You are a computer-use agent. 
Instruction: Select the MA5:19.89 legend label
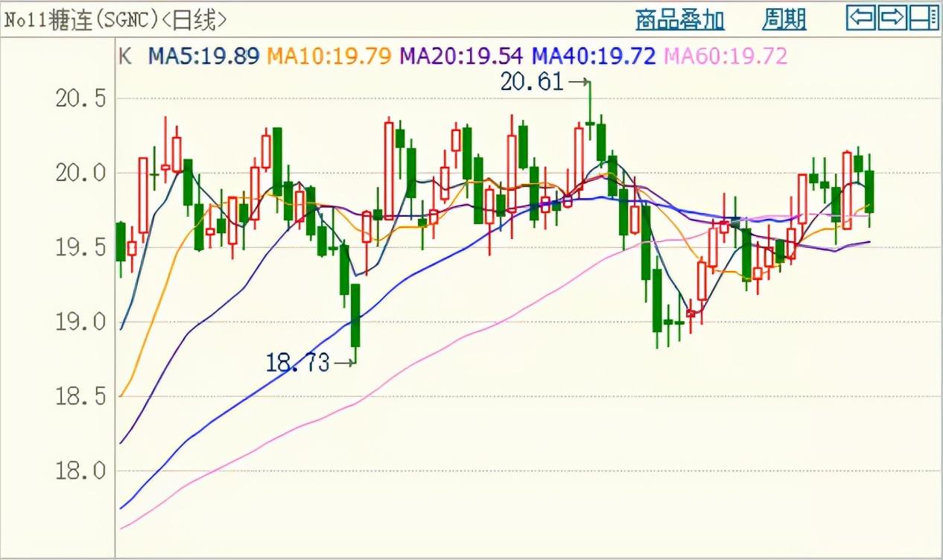point(203,56)
